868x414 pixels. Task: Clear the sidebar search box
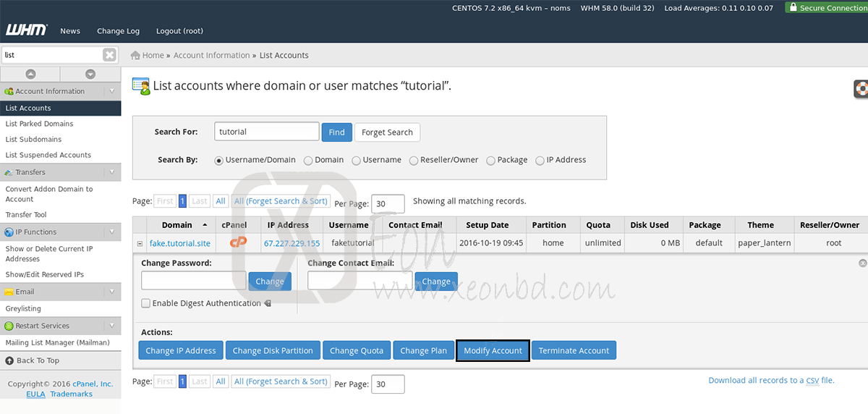(x=109, y=55)
